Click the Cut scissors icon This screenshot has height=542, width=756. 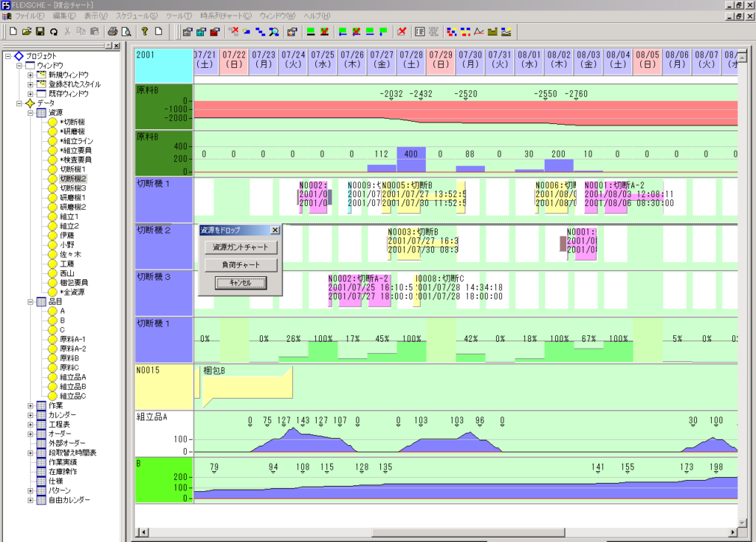67,32
